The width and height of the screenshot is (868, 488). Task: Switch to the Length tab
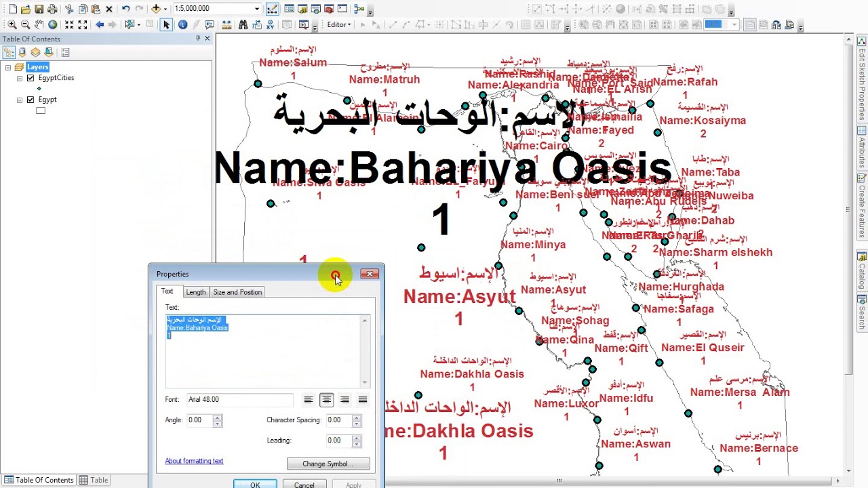[x=195, y=292]
